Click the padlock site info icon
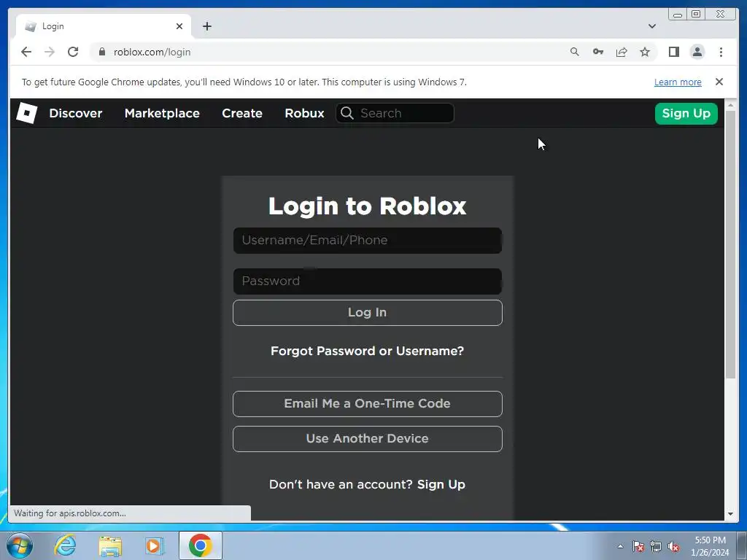Screen dimensions: 747x560 102,52
